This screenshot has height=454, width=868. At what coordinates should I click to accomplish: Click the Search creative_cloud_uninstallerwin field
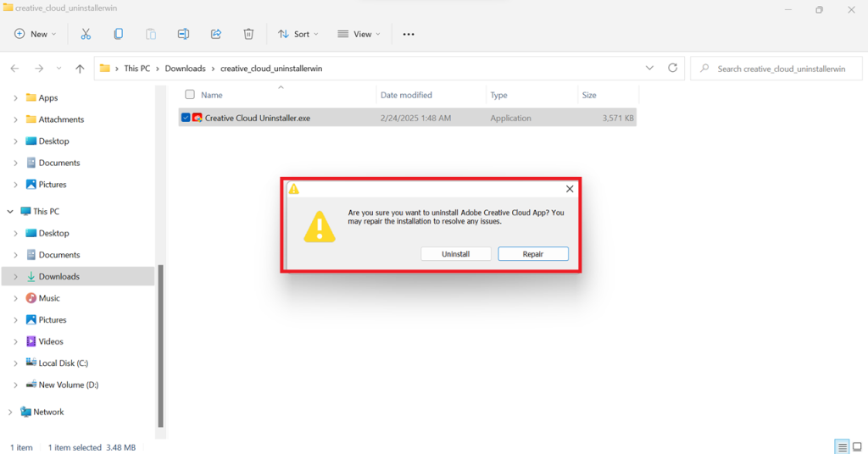pyautogui.click(x=776, y=69)
